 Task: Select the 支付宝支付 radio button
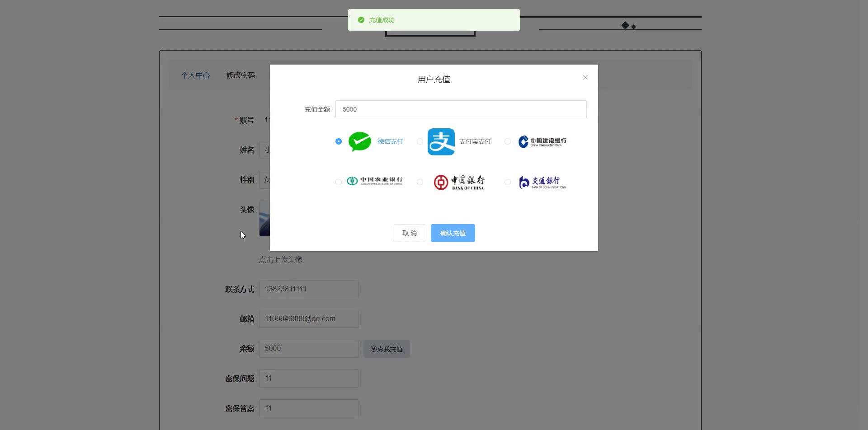[420, 141]
